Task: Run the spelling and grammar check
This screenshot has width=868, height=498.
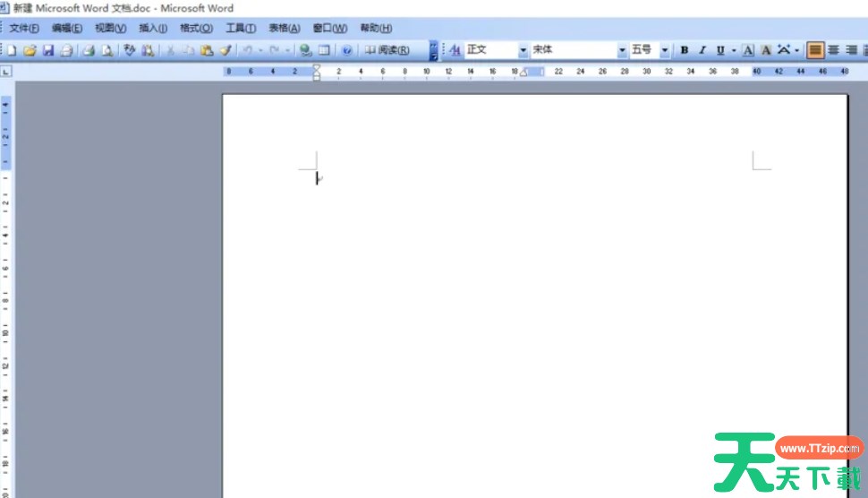Action: click(130, 50)
